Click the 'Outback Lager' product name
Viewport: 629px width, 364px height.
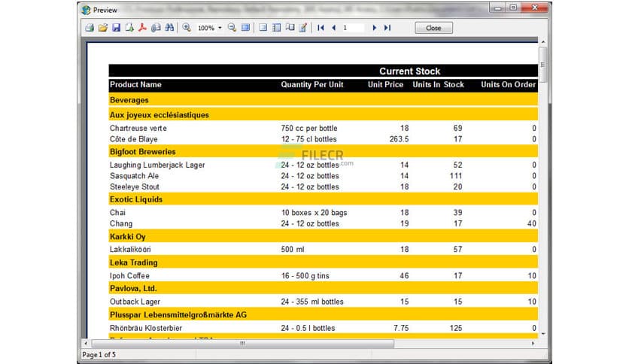[135, 302]
